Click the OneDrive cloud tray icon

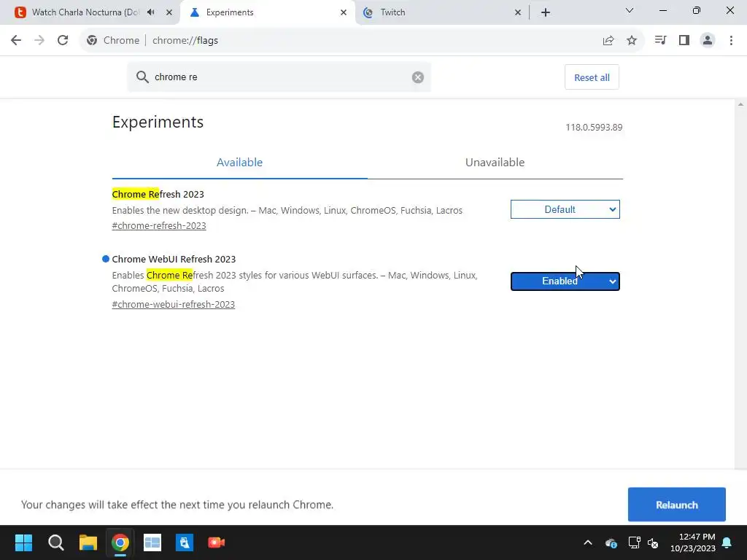(611, 542)
